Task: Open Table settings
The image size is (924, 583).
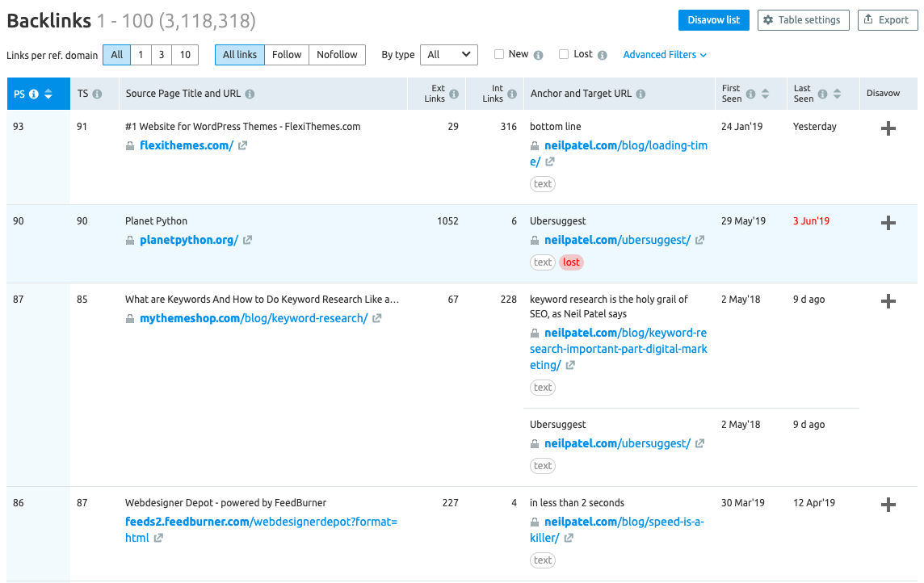Action: point(803,20)
